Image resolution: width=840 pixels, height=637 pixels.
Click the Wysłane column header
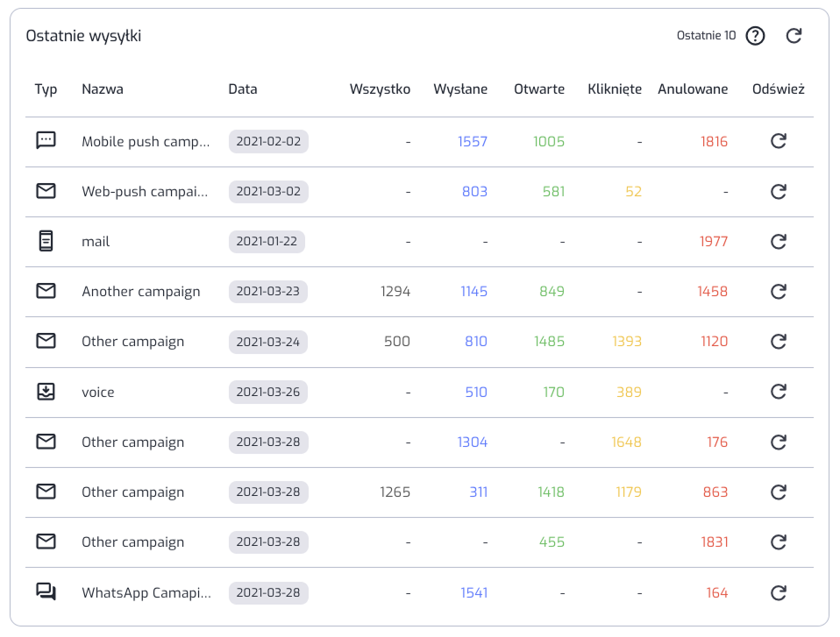460,89
